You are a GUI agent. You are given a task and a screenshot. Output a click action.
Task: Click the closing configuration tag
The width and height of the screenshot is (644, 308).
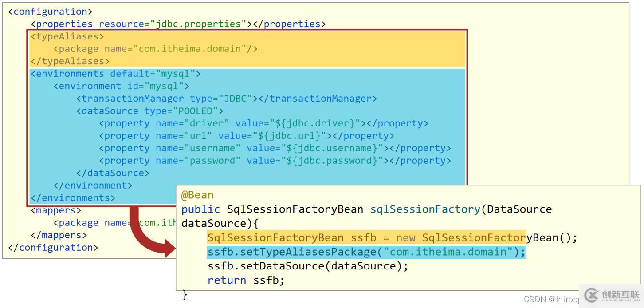tap(53, 248)
